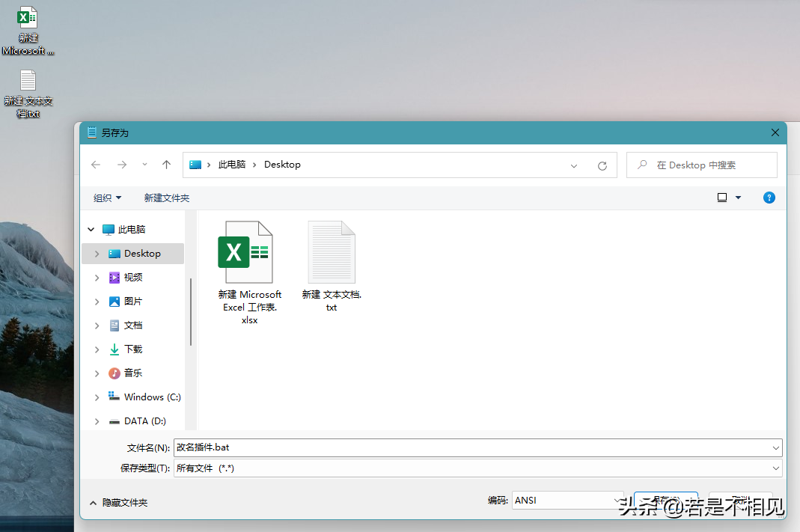
Task: Select Desktop in the navigation tree
Action: coord(133,254)
